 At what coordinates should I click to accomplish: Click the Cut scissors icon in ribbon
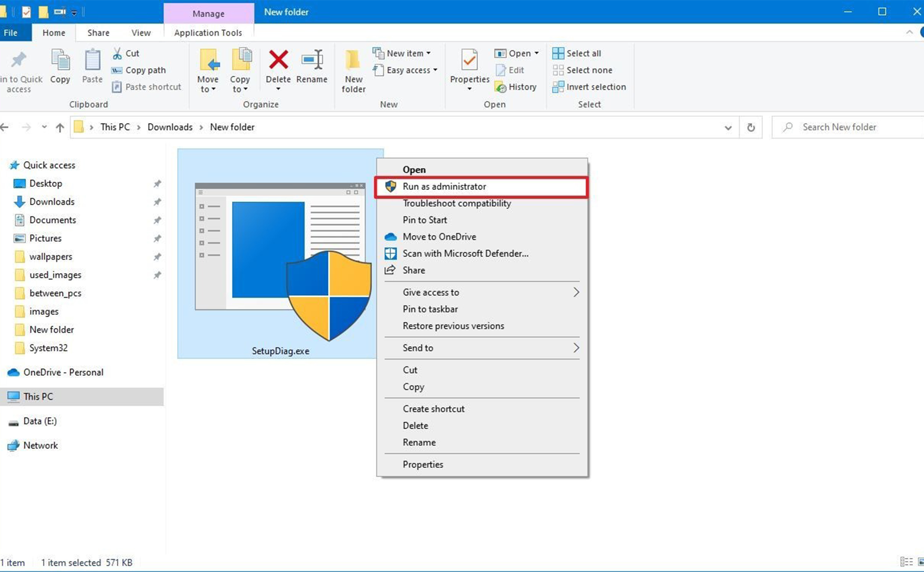117,53
